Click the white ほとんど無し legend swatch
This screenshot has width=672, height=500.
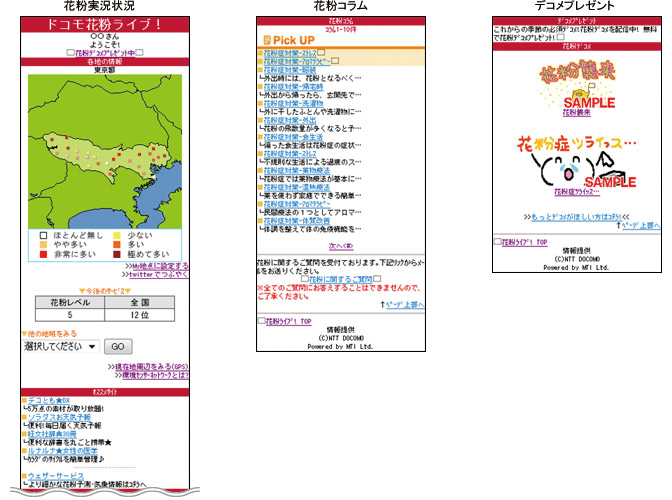tap(43, 235)
